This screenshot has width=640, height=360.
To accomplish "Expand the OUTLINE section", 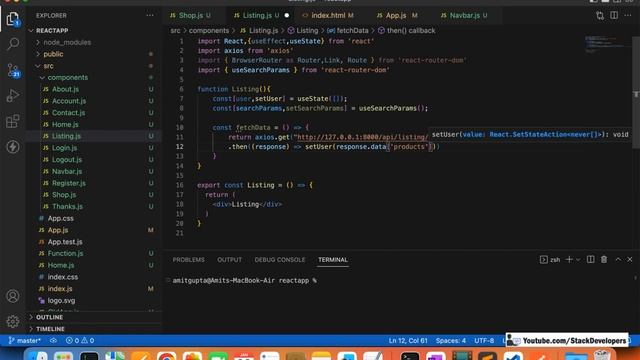I will (x=49, y=317).
